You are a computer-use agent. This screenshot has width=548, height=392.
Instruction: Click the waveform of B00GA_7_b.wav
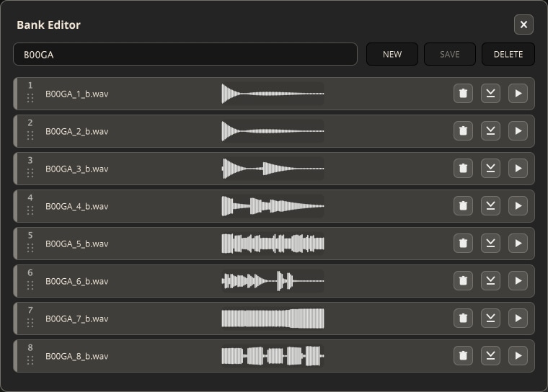point(273,318)
